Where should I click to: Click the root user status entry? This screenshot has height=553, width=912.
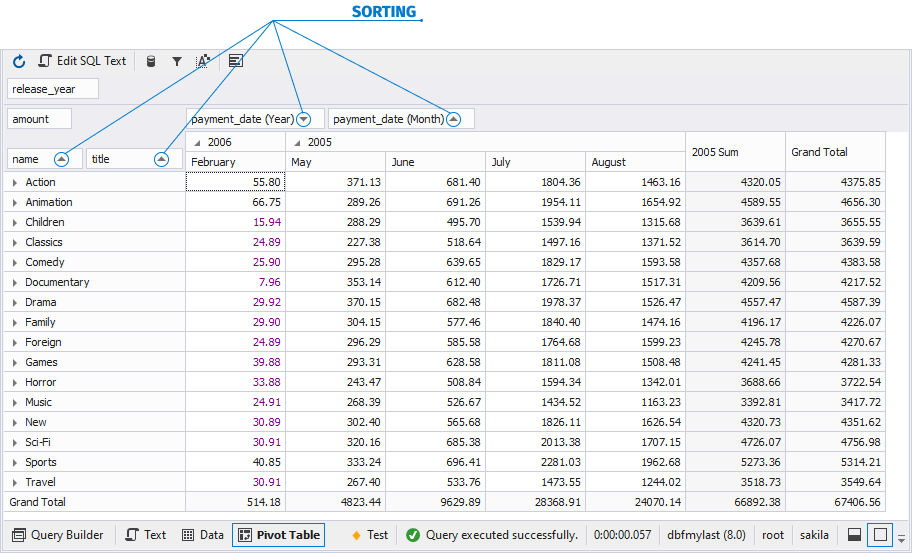coord(773,535)
